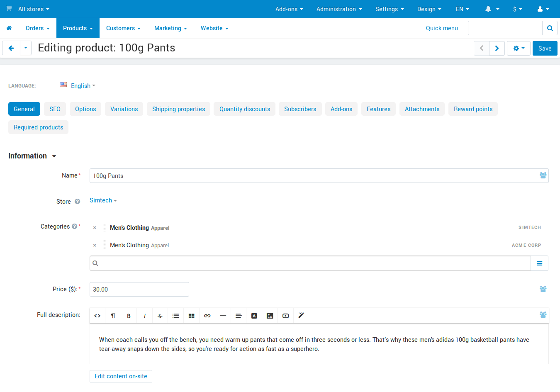Image resolution: width=560 pixels, height=392 pixels.
Task: Go back using the left arrow button
Action: click(11, 48)
